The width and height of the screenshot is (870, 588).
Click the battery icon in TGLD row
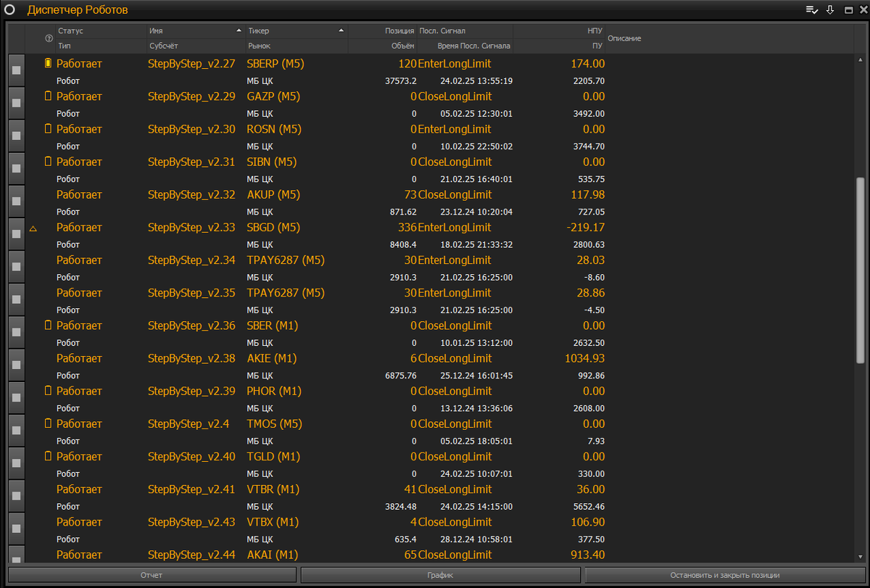tap(49, 456)
